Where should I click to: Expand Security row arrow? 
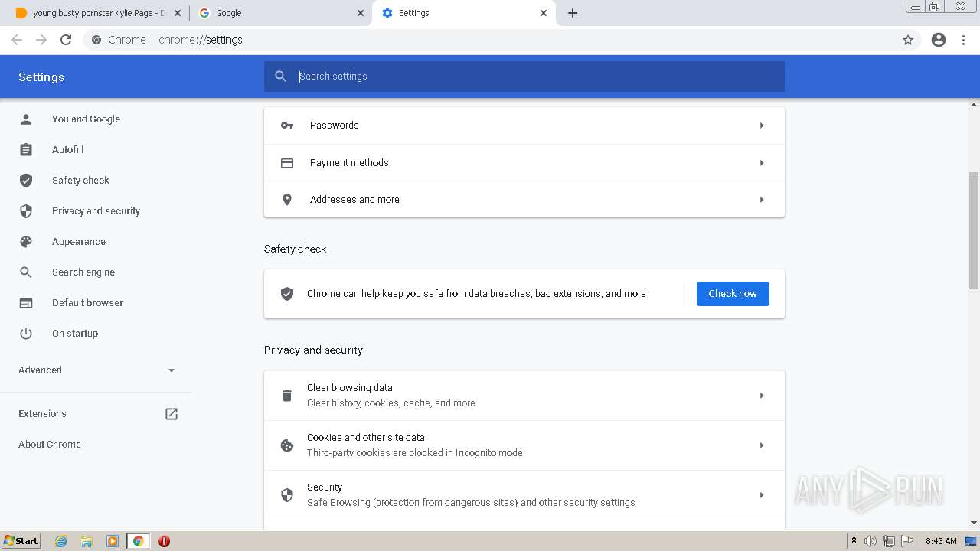click(762, 495)
